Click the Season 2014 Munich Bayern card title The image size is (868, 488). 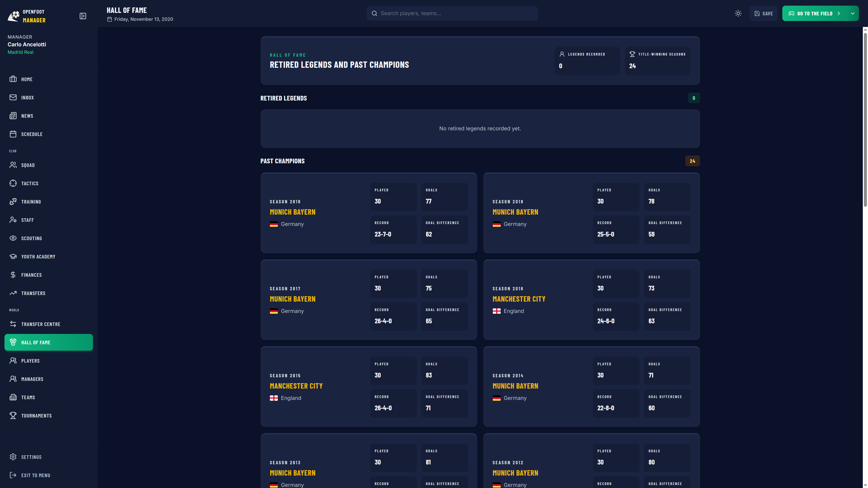[515, 386]
